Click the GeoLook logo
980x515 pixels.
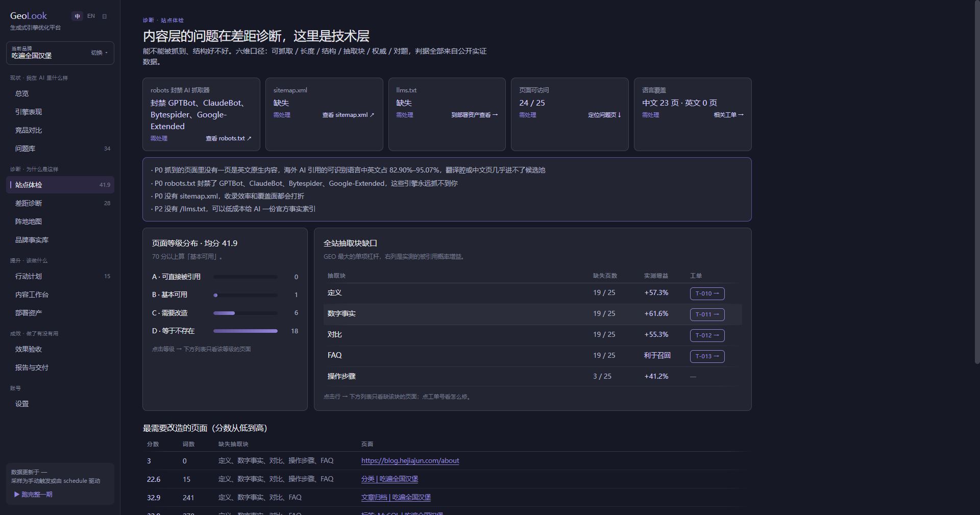29,16
